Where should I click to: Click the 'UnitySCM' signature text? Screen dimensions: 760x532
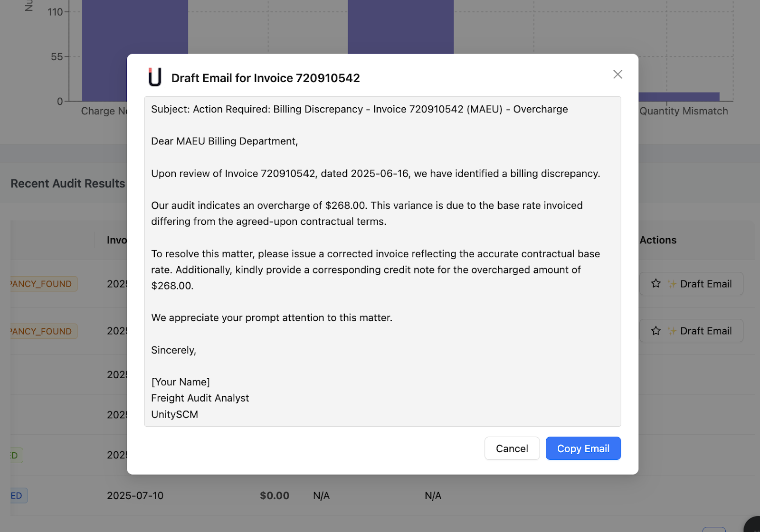tap(175, 414)
